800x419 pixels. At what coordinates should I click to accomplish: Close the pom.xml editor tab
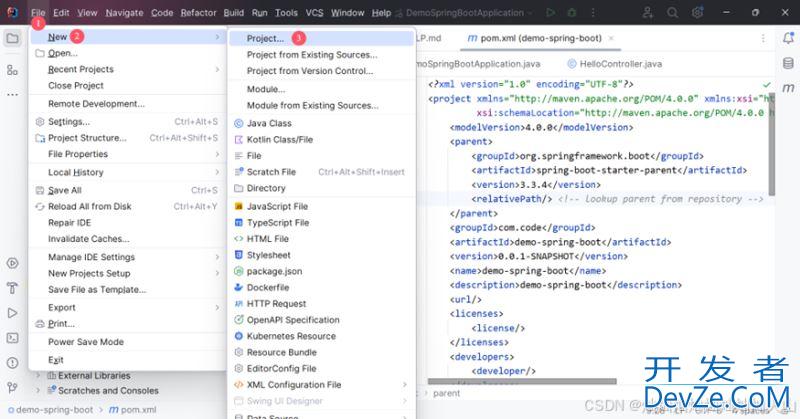coord(611,38)
